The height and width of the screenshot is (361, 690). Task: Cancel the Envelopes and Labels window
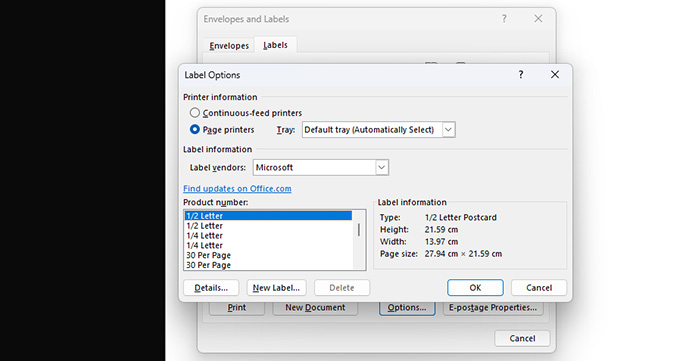click(x=522, y=339)
